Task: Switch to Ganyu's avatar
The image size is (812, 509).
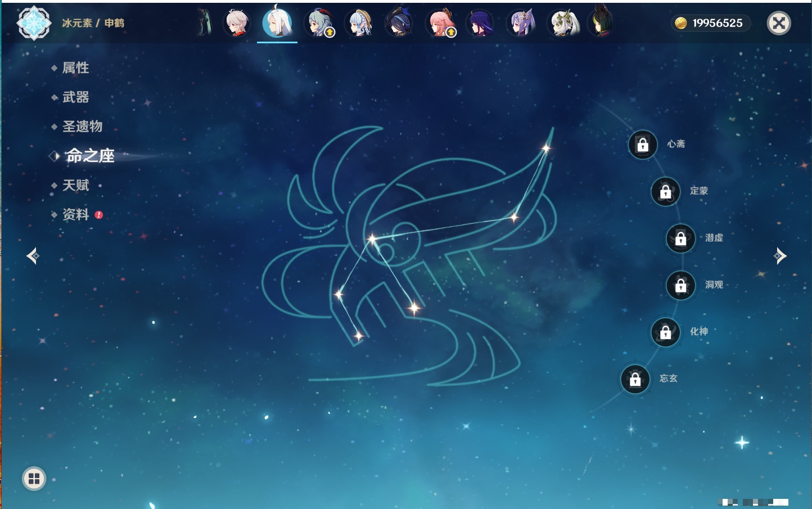Action: [319, 23]
